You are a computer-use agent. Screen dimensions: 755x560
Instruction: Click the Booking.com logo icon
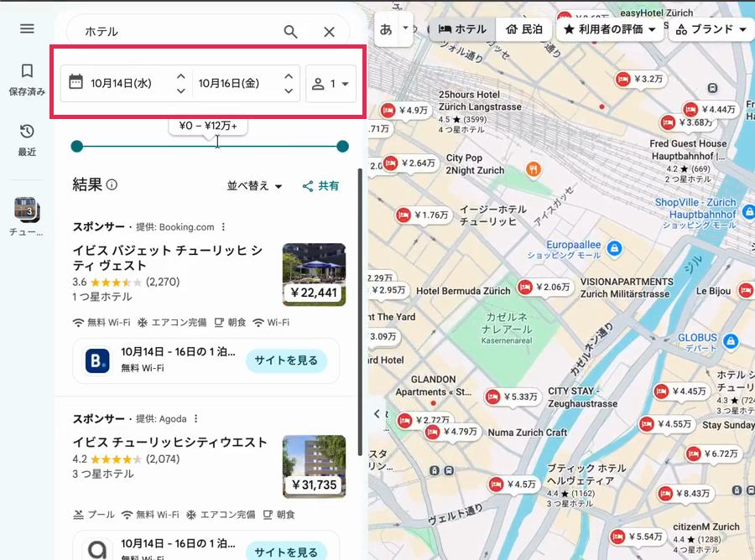pyautogui.click(x=97, y=360)
